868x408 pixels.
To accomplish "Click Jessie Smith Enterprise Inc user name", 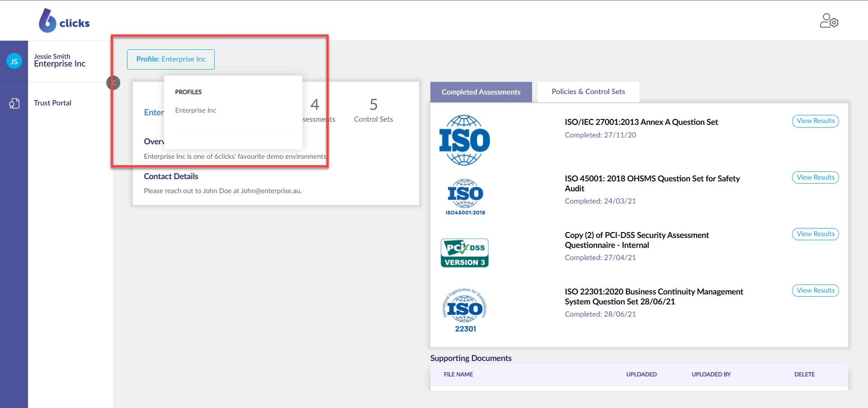I will coord(60,60).
